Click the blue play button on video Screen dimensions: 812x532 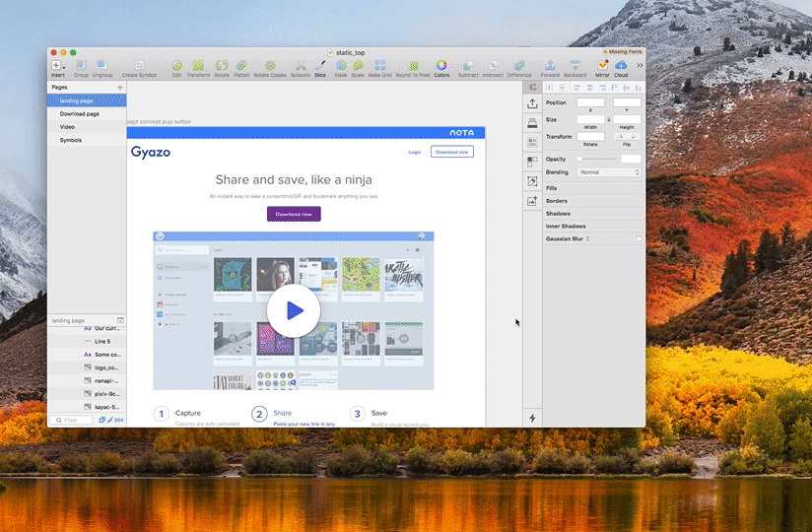(294, 310)
